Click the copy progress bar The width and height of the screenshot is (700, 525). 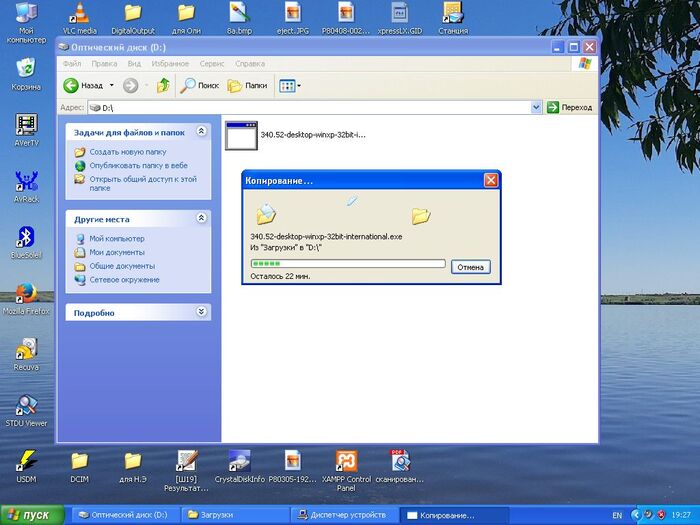347,264
